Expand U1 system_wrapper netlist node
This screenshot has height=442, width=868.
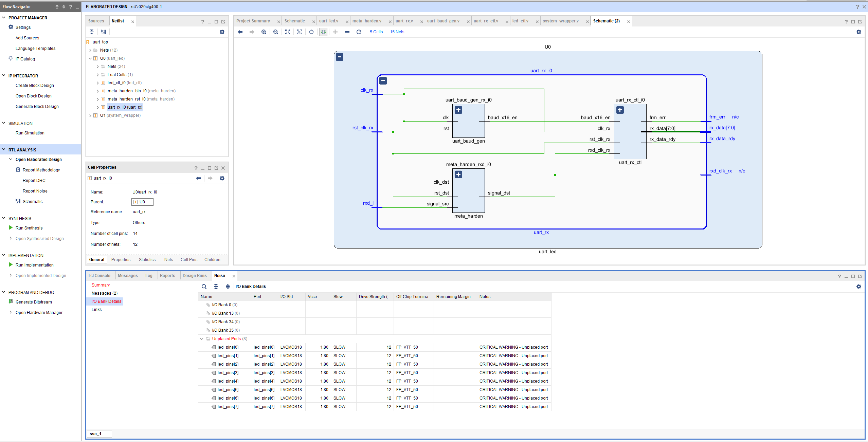click(90, 115)
